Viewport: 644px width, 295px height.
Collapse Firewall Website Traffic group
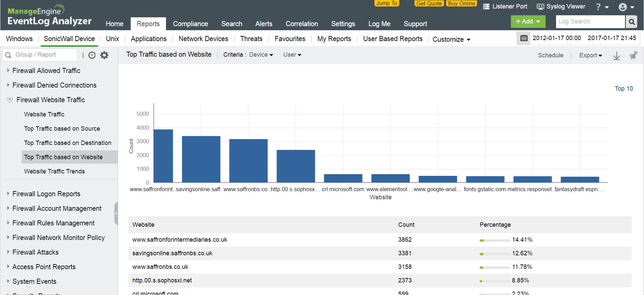click(10, 100)
